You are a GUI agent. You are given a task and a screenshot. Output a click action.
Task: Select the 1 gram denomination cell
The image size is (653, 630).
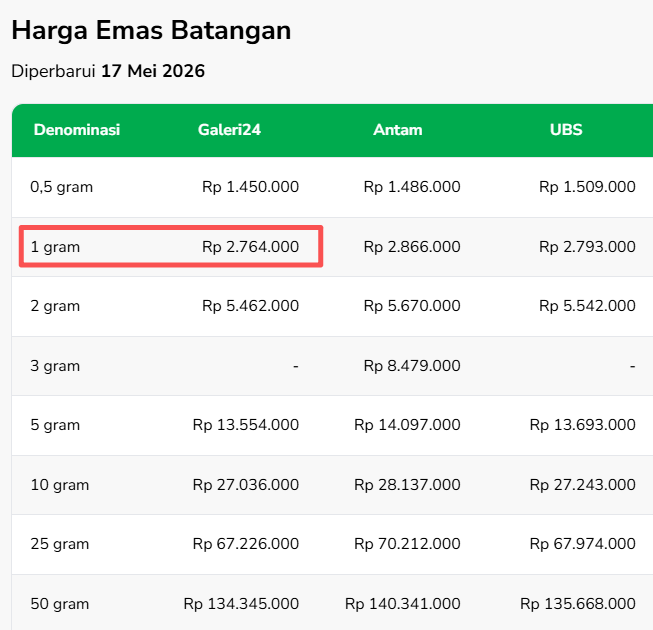click(x=55, y=247)
